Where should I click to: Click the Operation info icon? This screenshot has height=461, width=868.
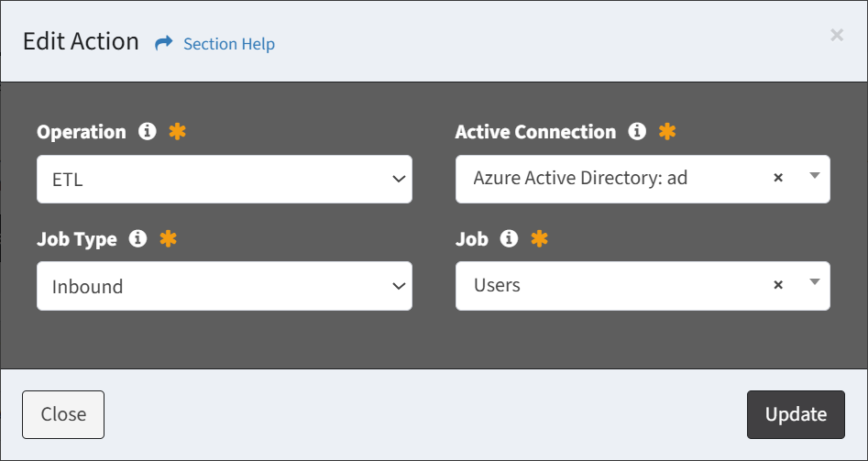[x=148, y=132]
